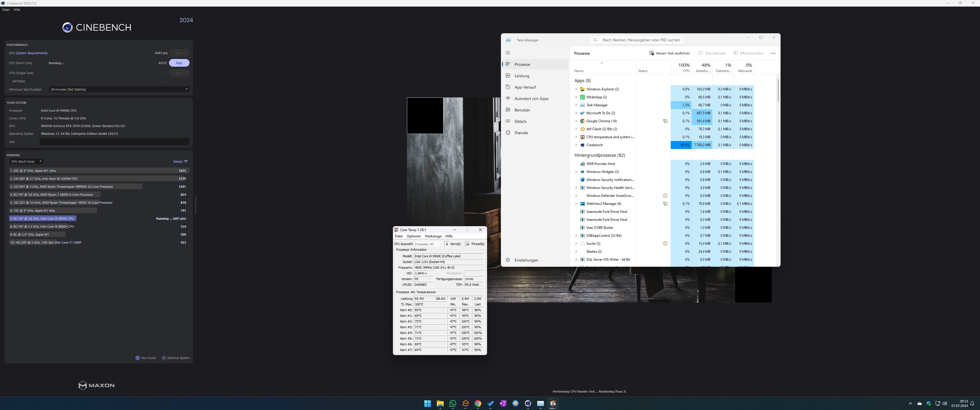Open the Datei menu in Cinebench

tap(6, 10)
